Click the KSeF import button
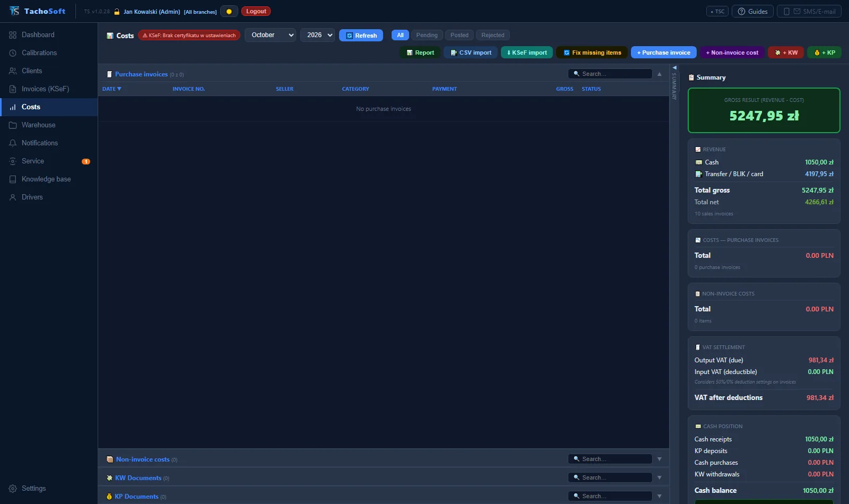Viewport: 849px width, 504px height. point(527,53)
